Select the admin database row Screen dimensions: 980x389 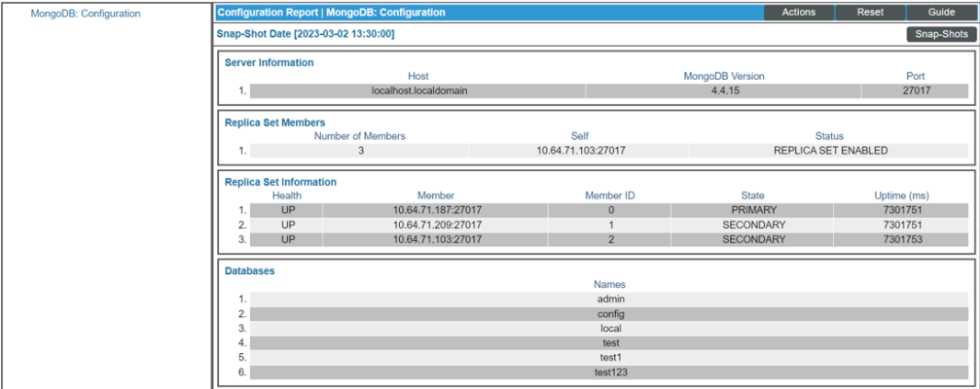point(609,300)
